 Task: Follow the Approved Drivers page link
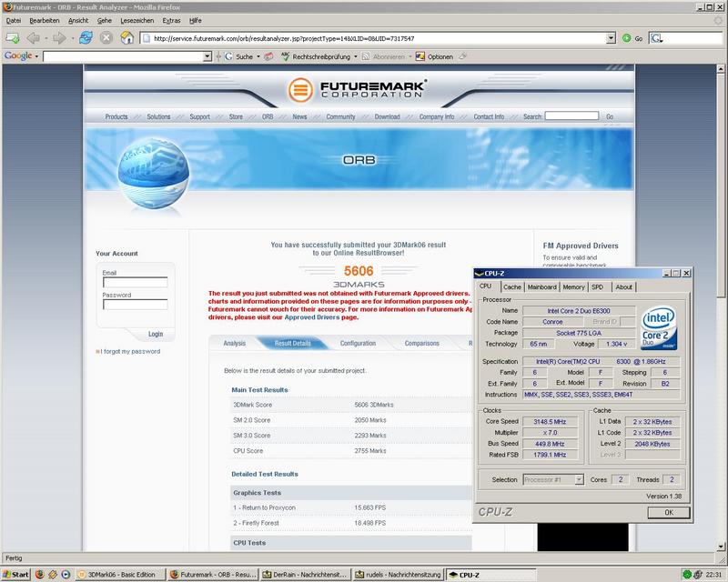tap(312, 317)
